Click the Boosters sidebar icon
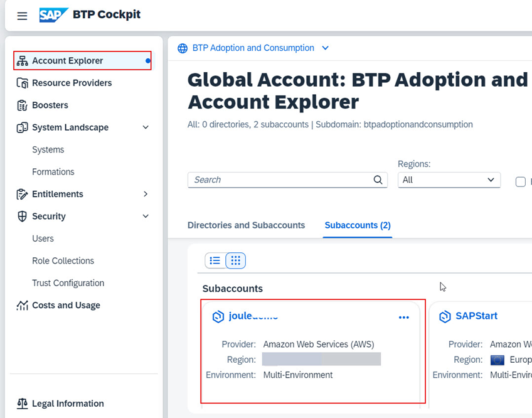532x418 pixels. [23, 105]
